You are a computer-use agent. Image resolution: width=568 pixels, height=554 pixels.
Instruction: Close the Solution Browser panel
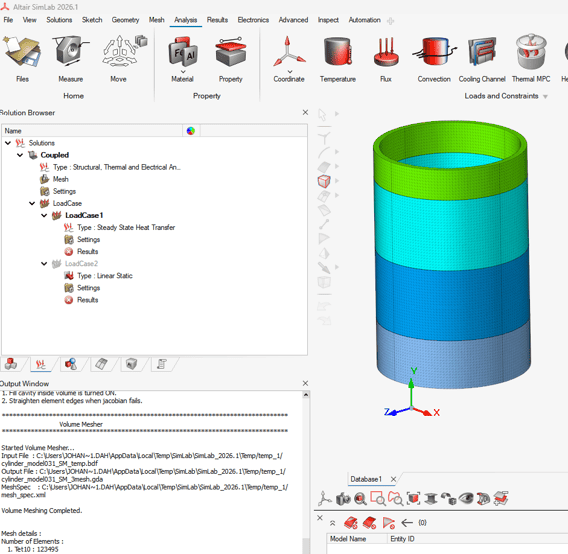pos(305,113)
